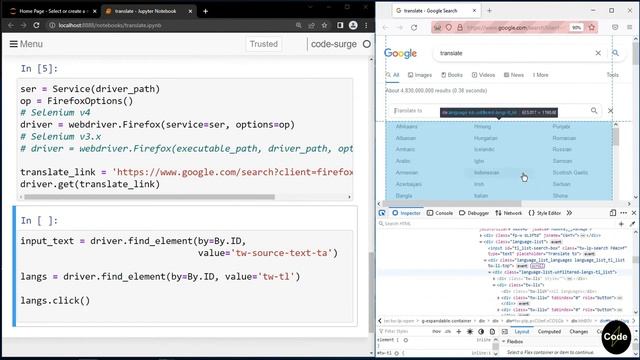The image size is (640, 360).
Task: Open Chrome profile avatar icon
Action: coord(353,25)
